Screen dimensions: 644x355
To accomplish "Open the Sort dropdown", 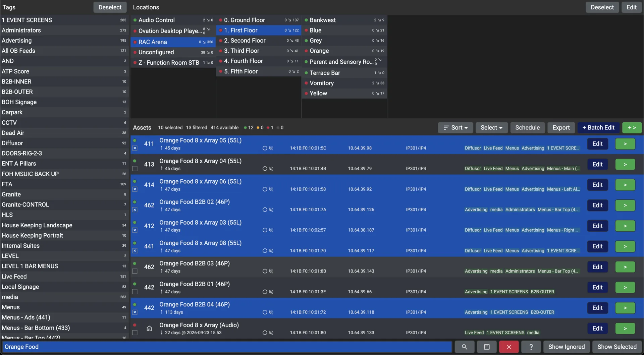I will point(455,128).
